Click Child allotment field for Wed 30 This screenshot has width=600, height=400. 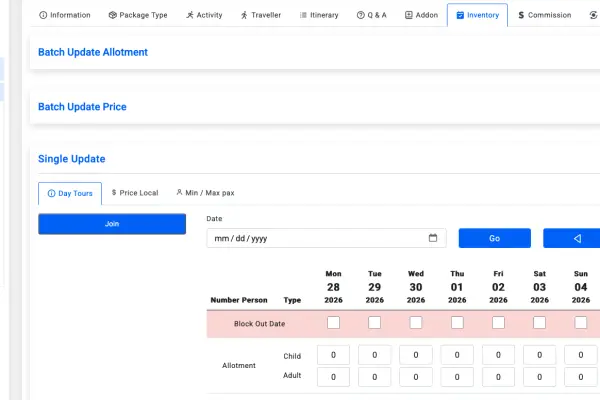(416, 355)
